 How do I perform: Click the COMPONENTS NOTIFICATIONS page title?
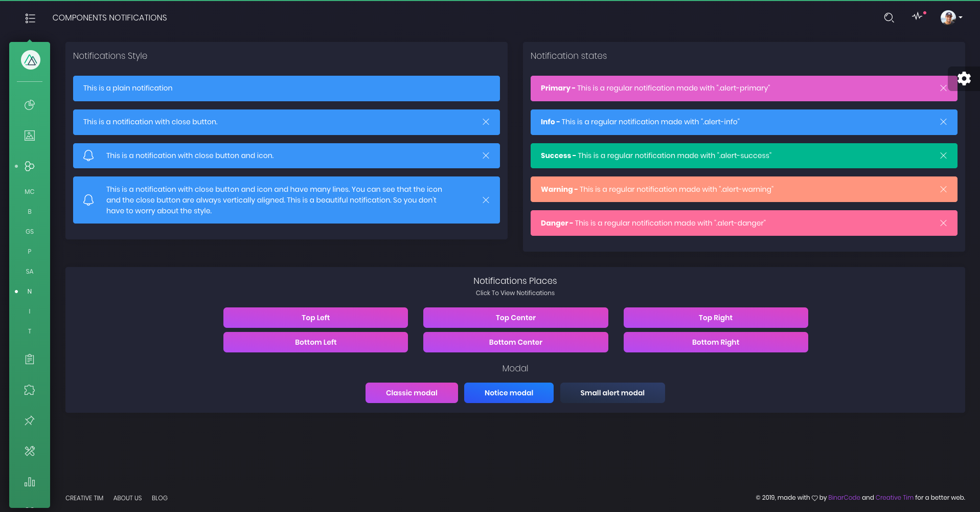pos(109,18)
